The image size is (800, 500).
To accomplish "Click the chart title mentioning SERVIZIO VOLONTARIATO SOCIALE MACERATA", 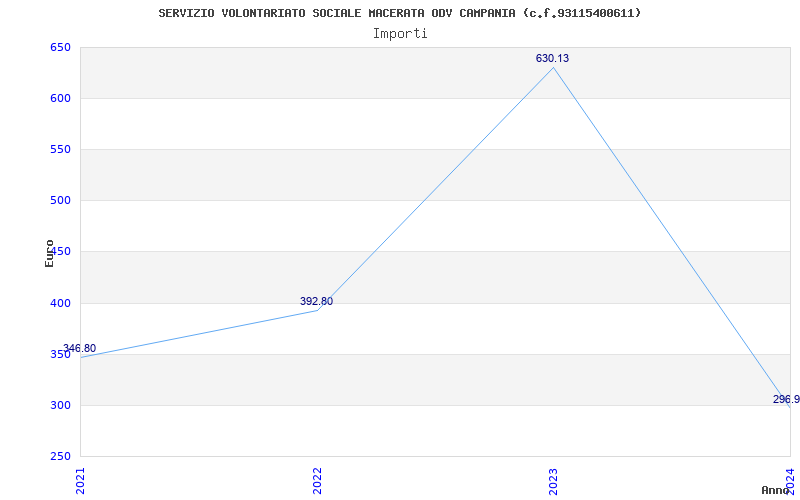I will [399, 13].
